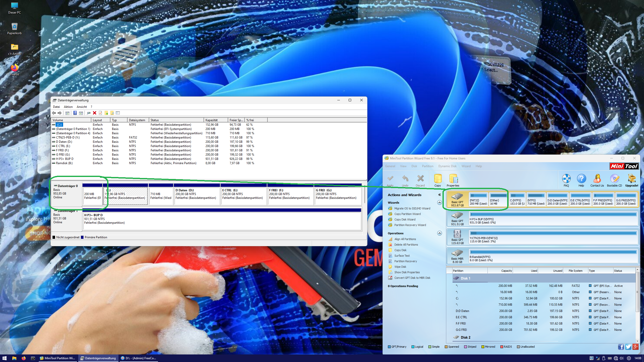Collapse the Operations section chevron
Viewport: 644px width, 362px height.
click(x=439, y=233)
